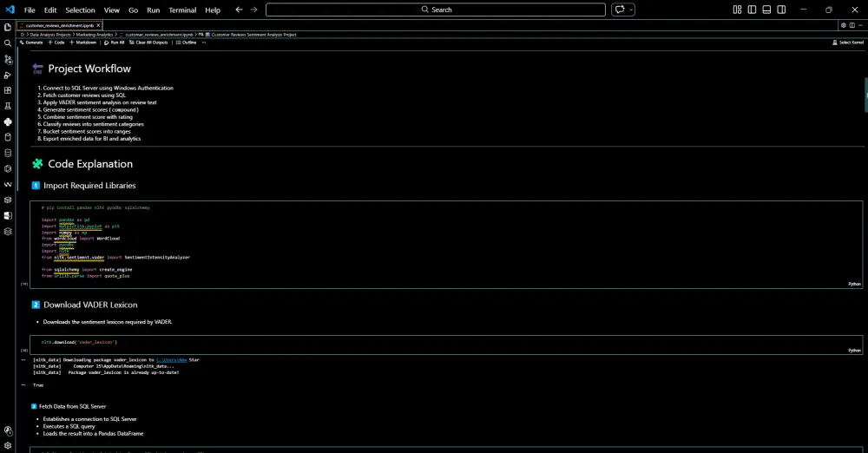Click the Code Explanation heading

pos(90,164)
